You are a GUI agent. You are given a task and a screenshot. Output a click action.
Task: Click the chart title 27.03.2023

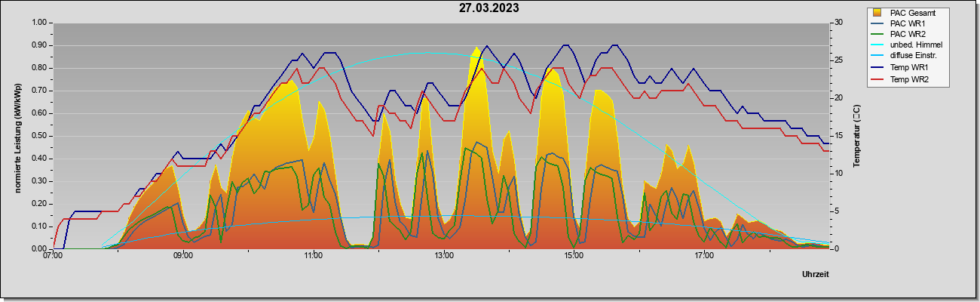489,8
